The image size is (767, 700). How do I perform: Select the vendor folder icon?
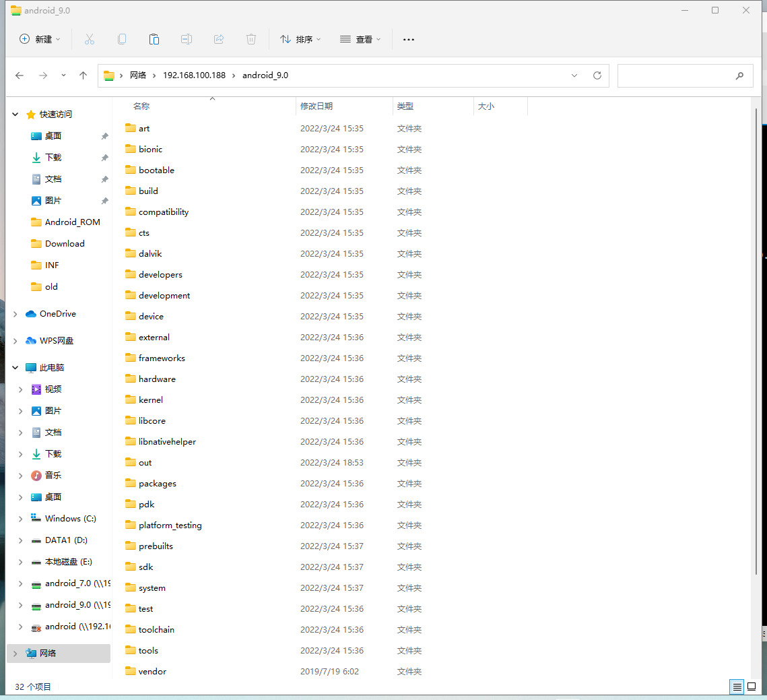pyautogui.click(x=130, y=671)
